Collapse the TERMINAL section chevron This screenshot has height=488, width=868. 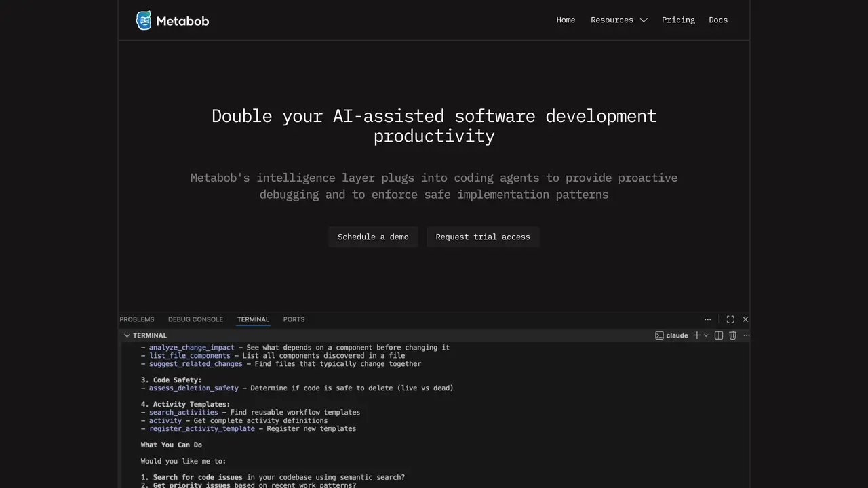(127, 335)
